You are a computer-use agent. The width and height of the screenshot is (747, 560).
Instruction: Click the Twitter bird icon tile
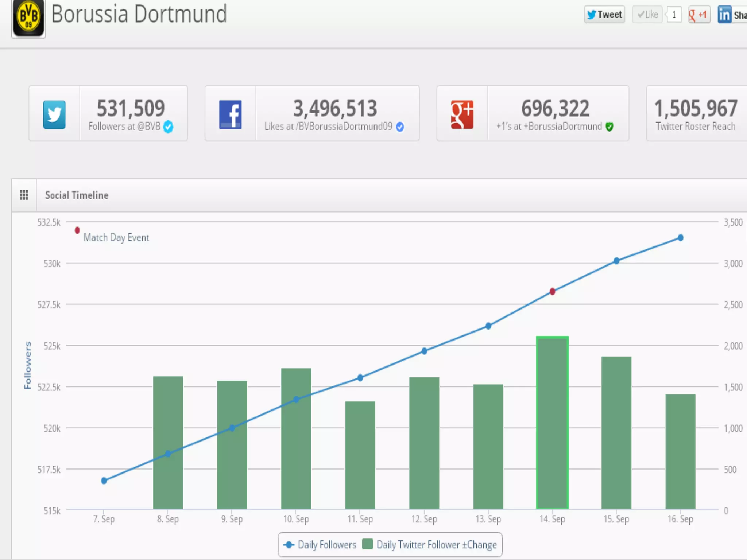coord(54,114)
